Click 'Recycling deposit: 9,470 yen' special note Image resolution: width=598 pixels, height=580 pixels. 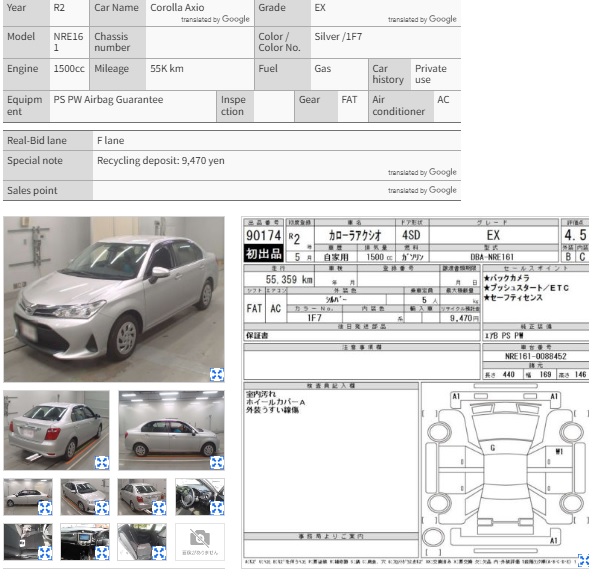pyautogui.click(x=161, y=161)
